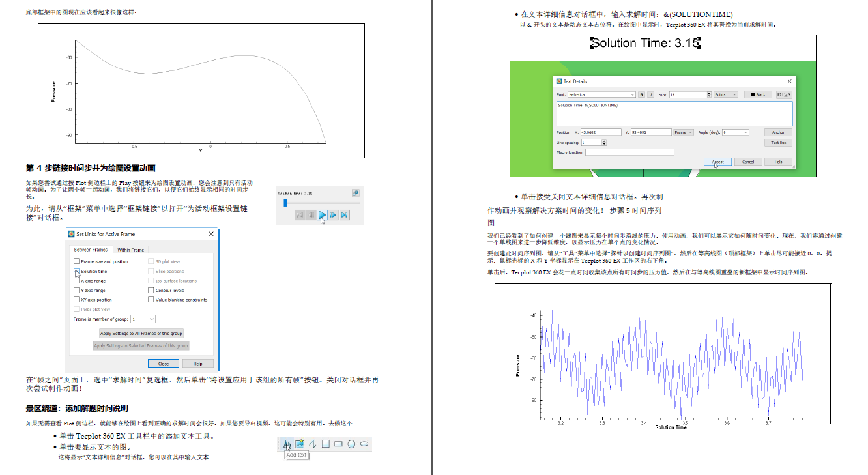868x475 pixels.
Task: Click the Tecplot icon in Text Details title bar
Action: pos(559,81)
